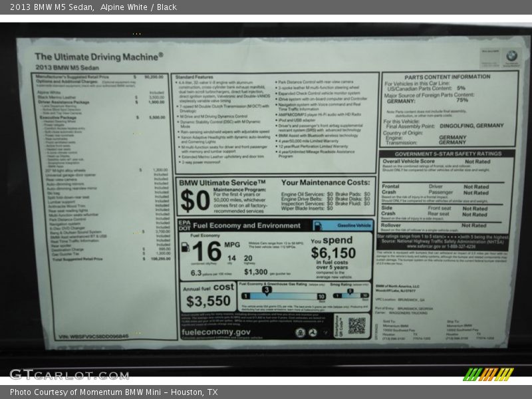Click the '20' highway MPG value
This screenshot has height=399, width=532.
pyautogui.click(x=248, y=258)
